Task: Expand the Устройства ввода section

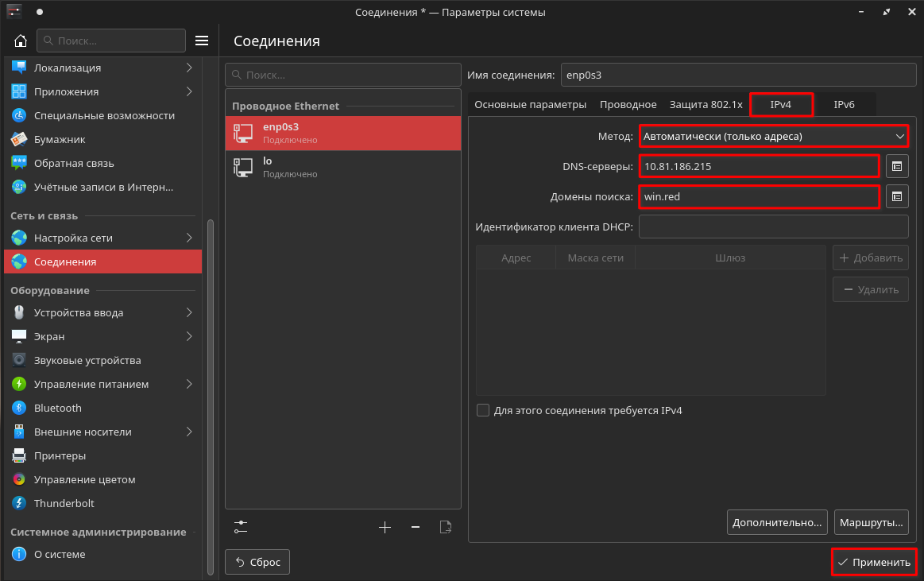Action: coord(189,312)
